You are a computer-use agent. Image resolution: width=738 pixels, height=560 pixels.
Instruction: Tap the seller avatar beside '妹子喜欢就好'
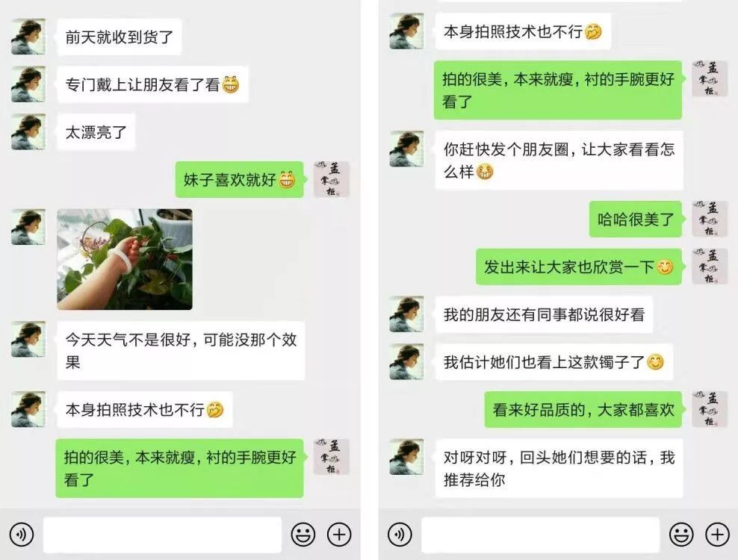click(x=332, y=179)
